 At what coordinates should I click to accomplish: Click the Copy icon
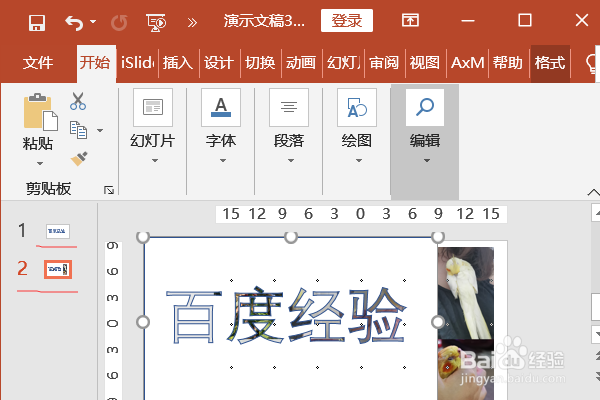(x=78, y=129)
